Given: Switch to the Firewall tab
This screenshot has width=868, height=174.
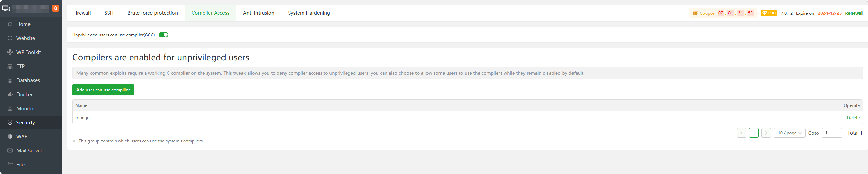Looking at the screenshot, I should pyautogui.click(x=82, y=13).
